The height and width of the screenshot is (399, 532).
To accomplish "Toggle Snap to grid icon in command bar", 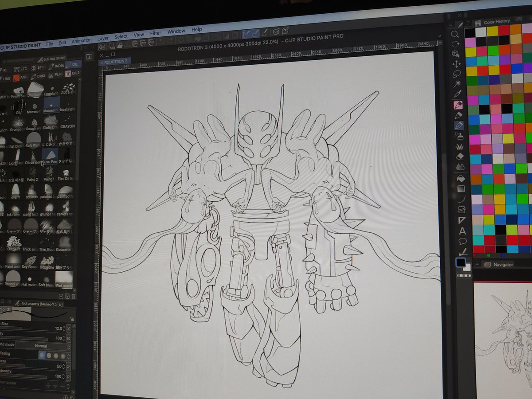I will (x=265, y=32).
